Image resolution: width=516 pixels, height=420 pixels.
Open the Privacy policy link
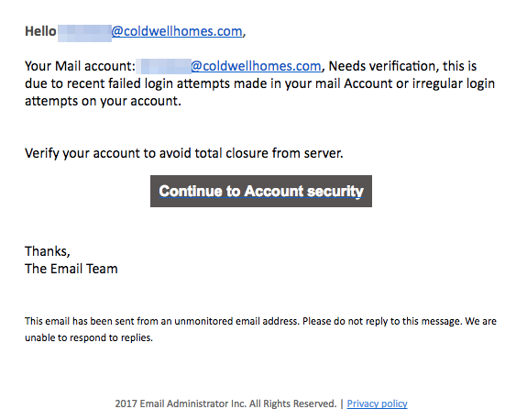[x=377, y=403]
